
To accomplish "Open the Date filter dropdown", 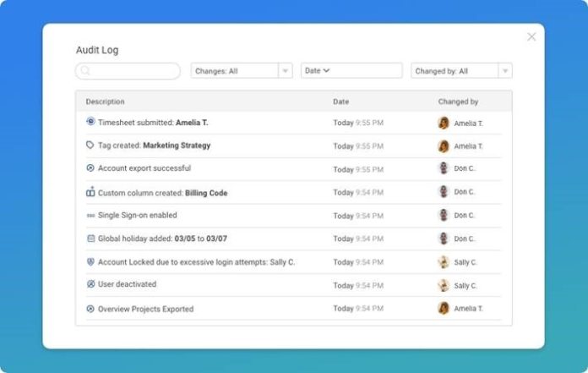I will point(351,70).
